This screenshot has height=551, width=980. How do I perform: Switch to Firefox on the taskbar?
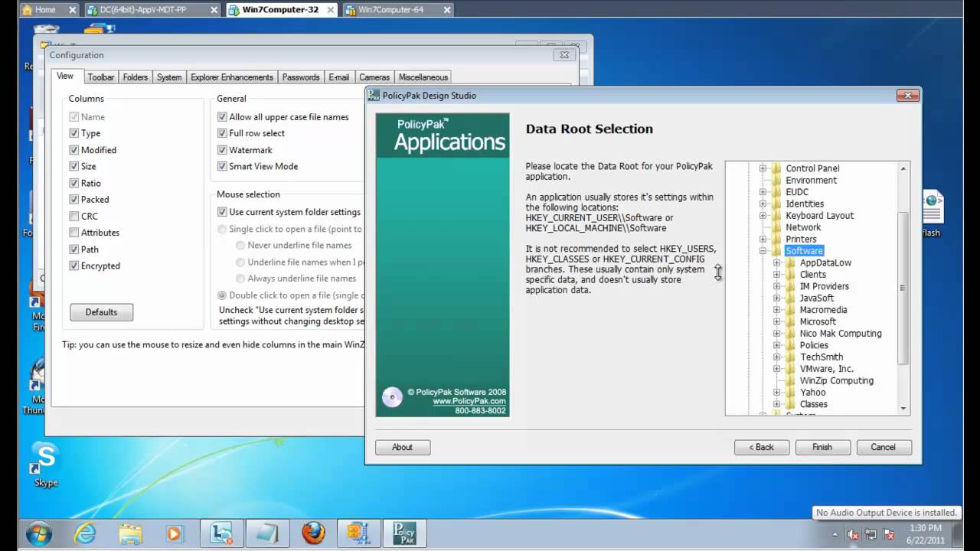313,533
